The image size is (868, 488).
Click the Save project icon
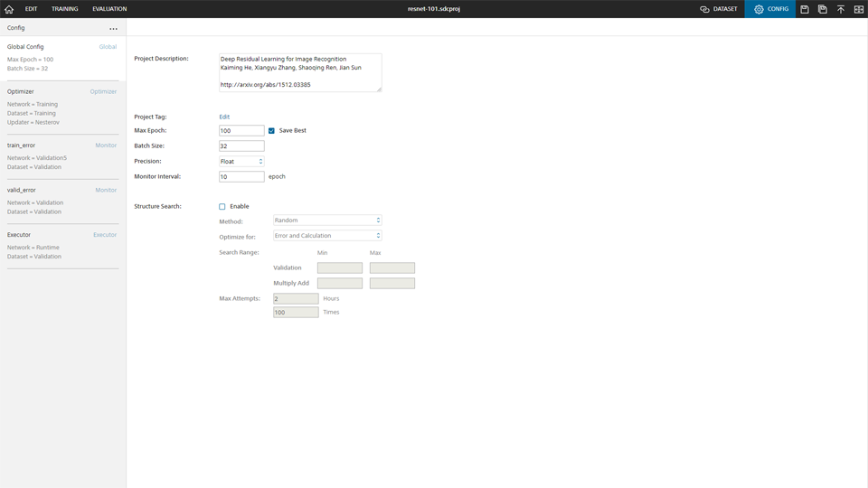[x=805, y=9]
